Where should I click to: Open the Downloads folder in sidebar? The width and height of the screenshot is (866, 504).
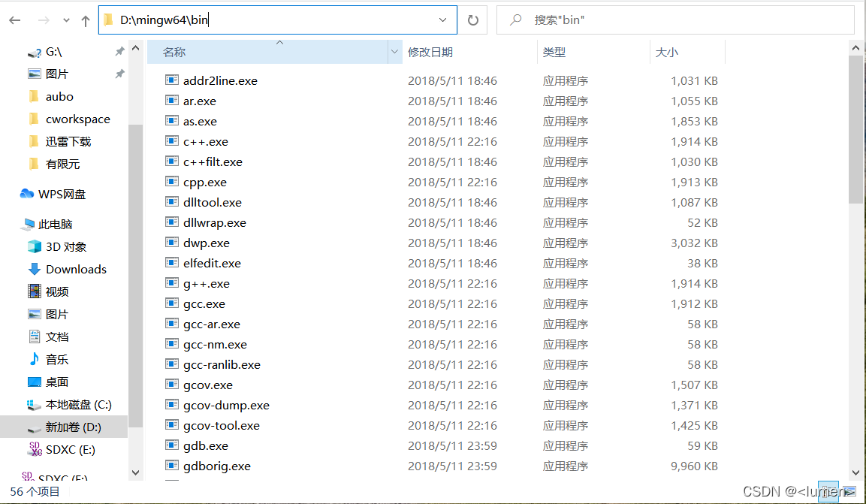76,270
